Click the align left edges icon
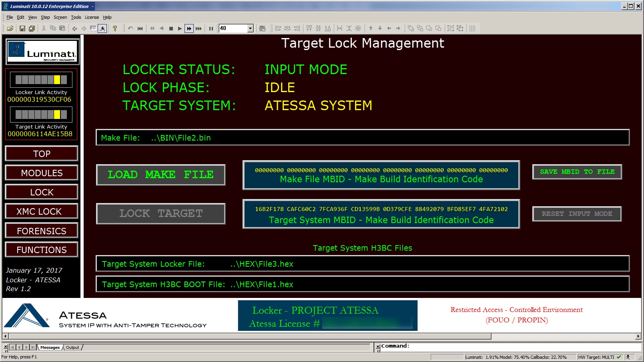 coord(278,28)
